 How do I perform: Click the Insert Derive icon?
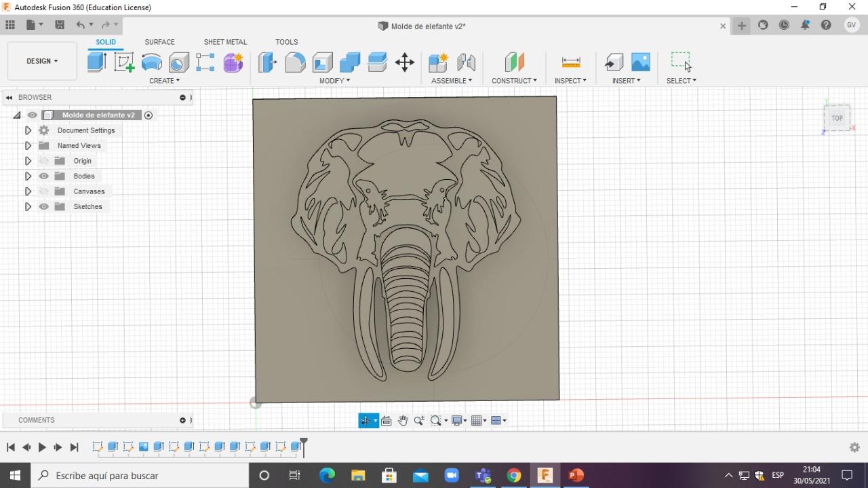tap(614, 62)
